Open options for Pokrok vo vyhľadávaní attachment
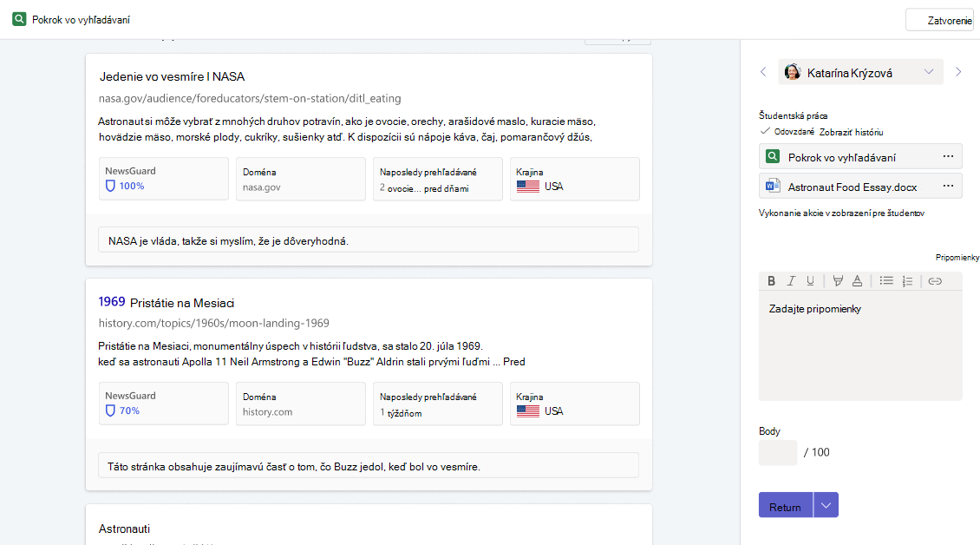980x545 pixels. (x=948, y=156)
